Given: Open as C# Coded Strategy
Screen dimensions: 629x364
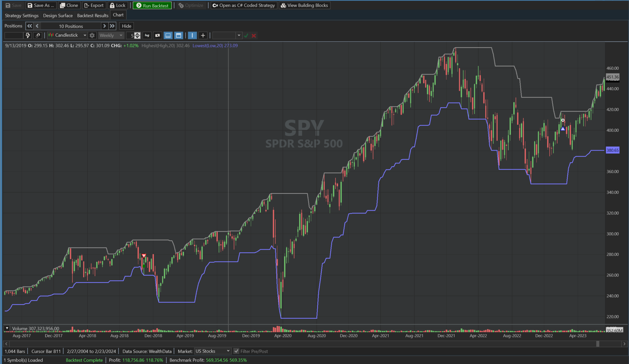Looking at the screenshot, I should point(244,5).
